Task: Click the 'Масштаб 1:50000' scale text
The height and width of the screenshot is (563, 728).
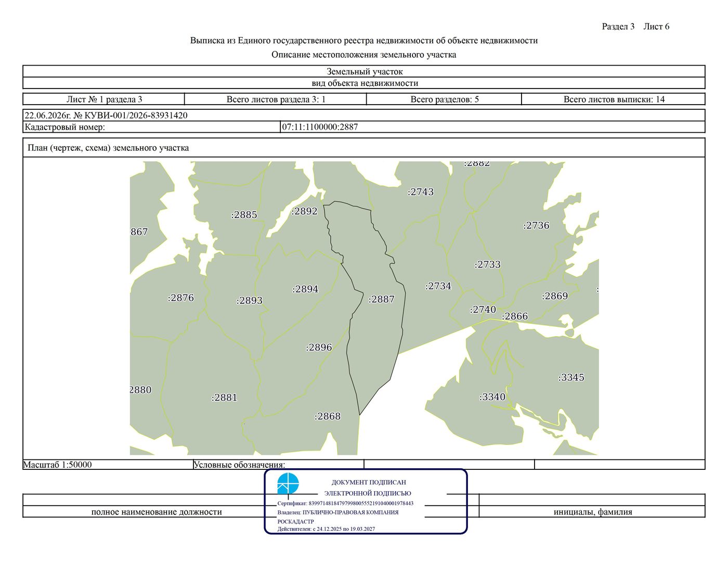Action: [58, 465]
